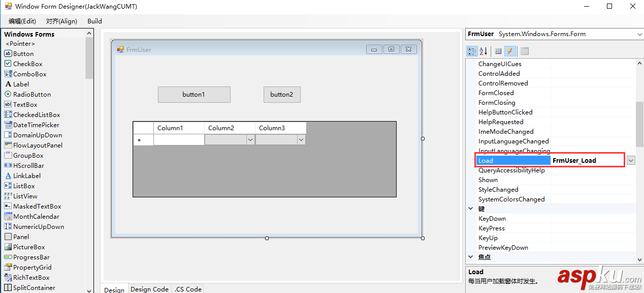Collapse the 键 event category
This screenshot has width=644, height=293.
click(x=470, y=209)
